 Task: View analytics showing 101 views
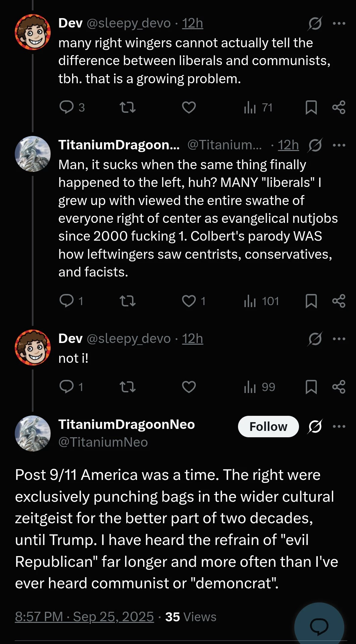(x=261, y=301)
